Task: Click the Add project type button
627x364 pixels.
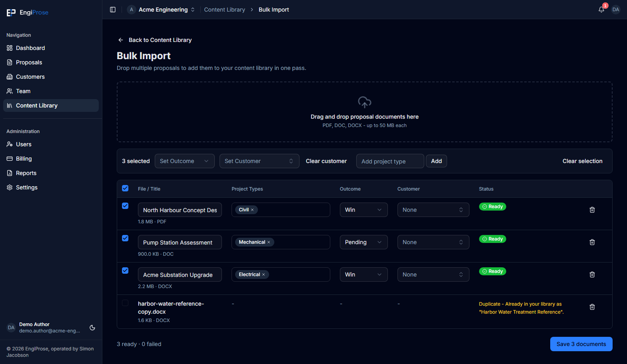Action: tap(437, 161)
